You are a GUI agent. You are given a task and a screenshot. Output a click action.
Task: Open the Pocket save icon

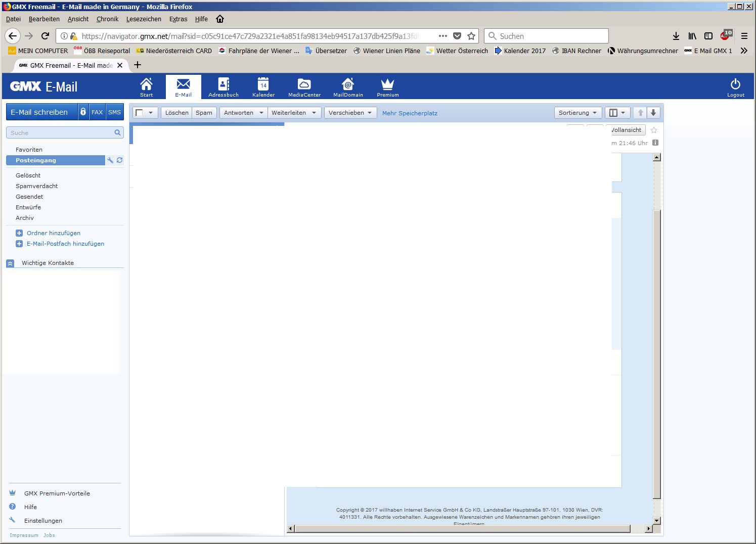(x=457, y=36)
